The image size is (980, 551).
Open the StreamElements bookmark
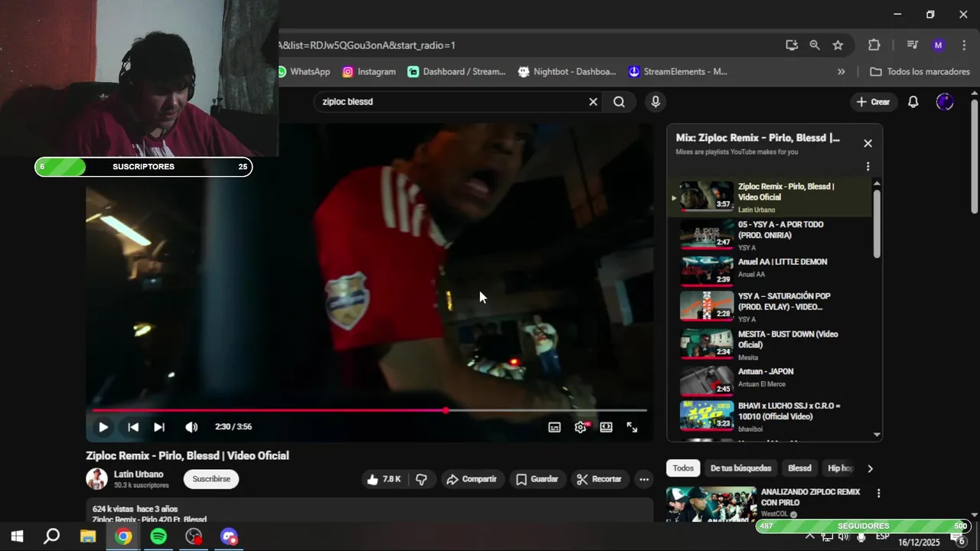[x=677, y=72]
